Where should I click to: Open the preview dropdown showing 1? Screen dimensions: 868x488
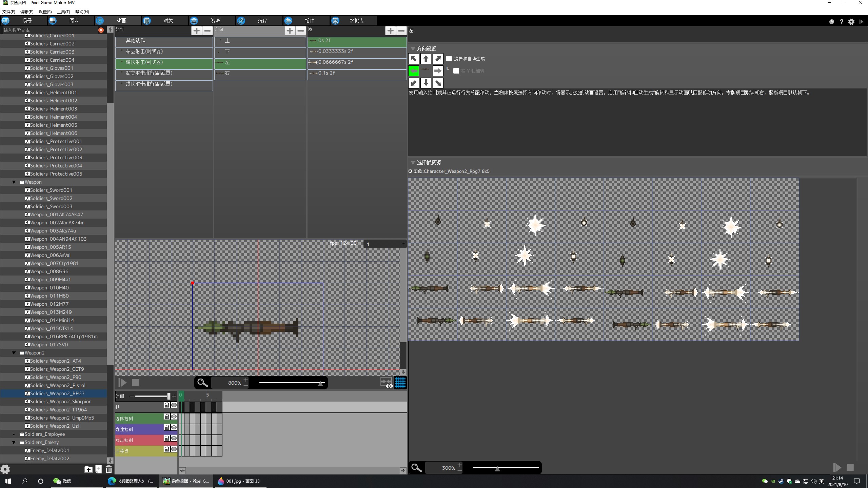pyautogui.click(x=385, y=244)
